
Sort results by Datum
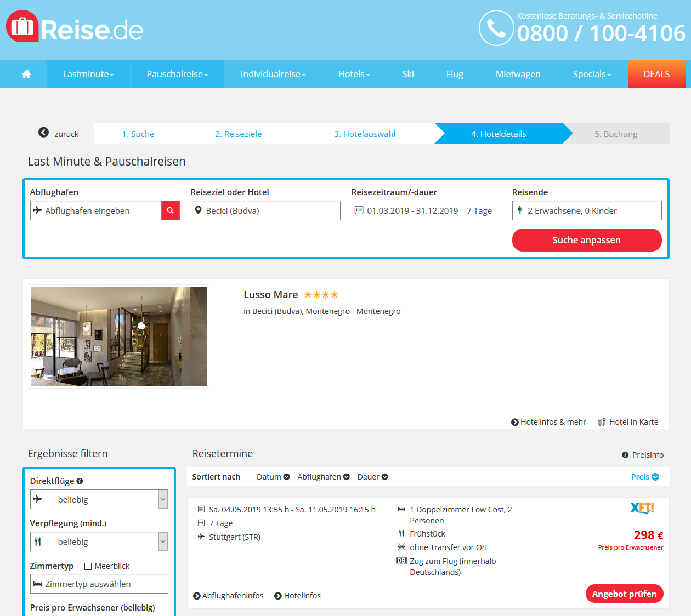click(x=273, y=477)
